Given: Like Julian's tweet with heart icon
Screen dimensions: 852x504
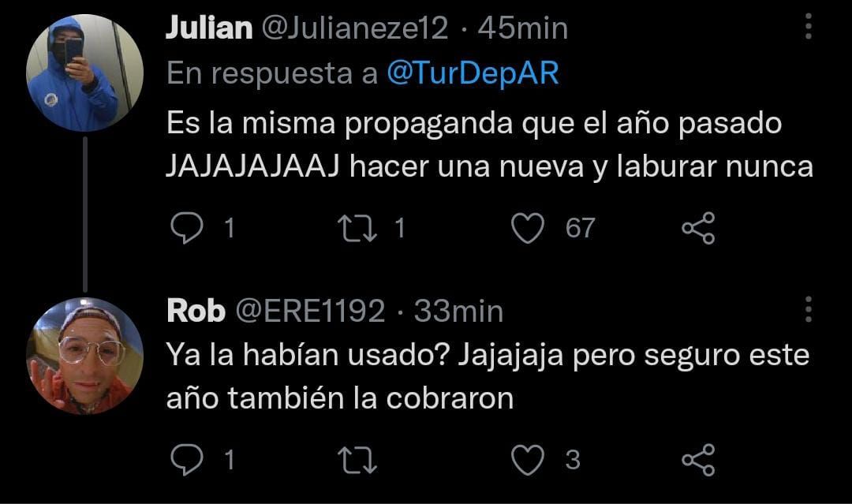Looking at the screenshot, I should 528,228.
